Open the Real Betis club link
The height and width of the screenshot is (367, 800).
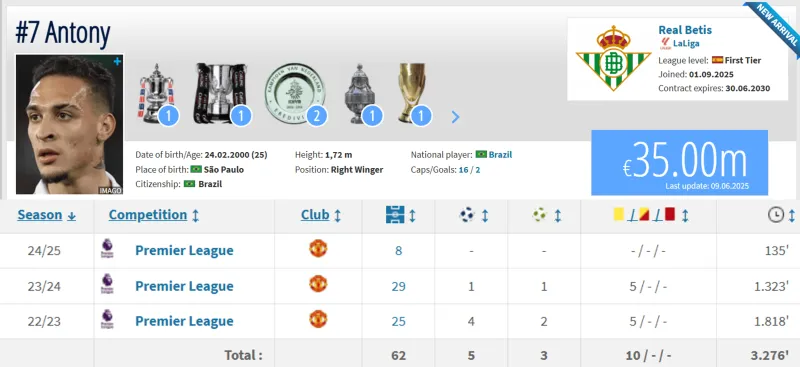(x=685, y=30)
